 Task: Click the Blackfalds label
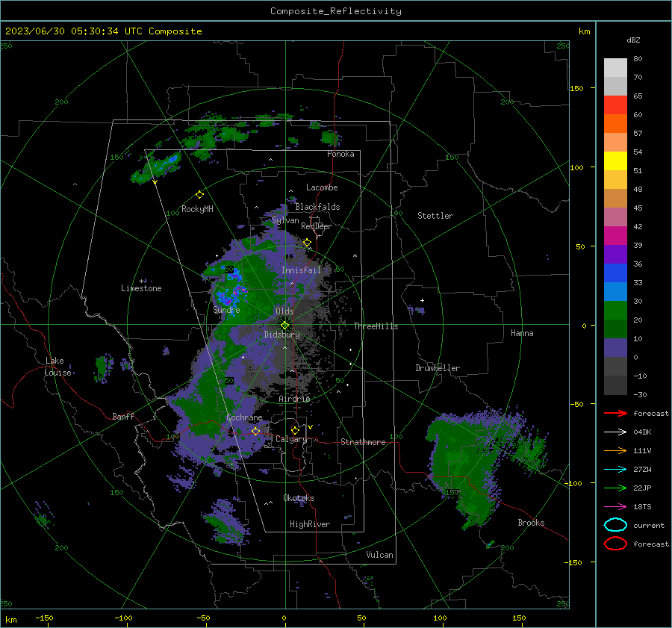click(317, 207)
